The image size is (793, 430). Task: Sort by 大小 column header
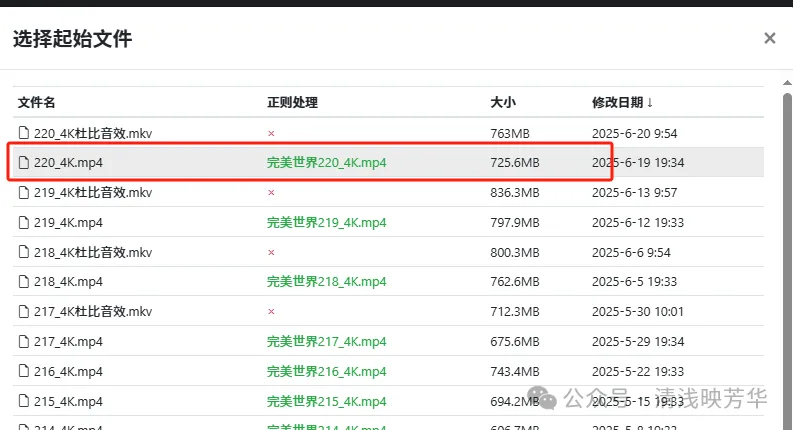503,102
